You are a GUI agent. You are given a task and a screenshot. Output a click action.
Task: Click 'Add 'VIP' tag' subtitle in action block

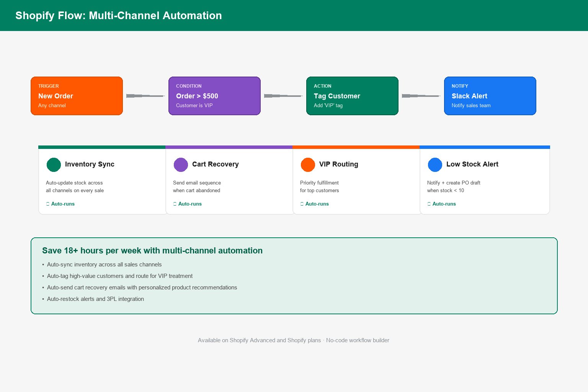[x=328, y=105]
